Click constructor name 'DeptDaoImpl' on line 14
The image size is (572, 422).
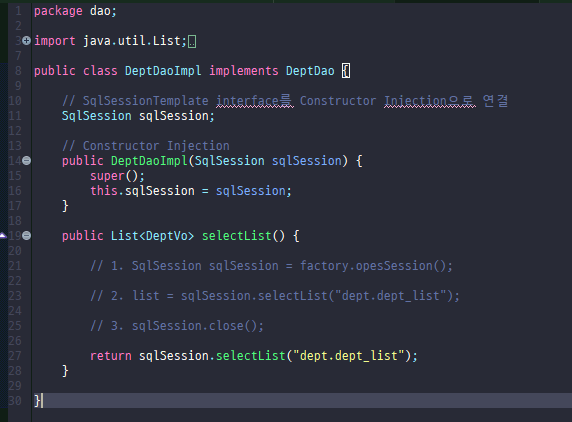tap(149, 161)
